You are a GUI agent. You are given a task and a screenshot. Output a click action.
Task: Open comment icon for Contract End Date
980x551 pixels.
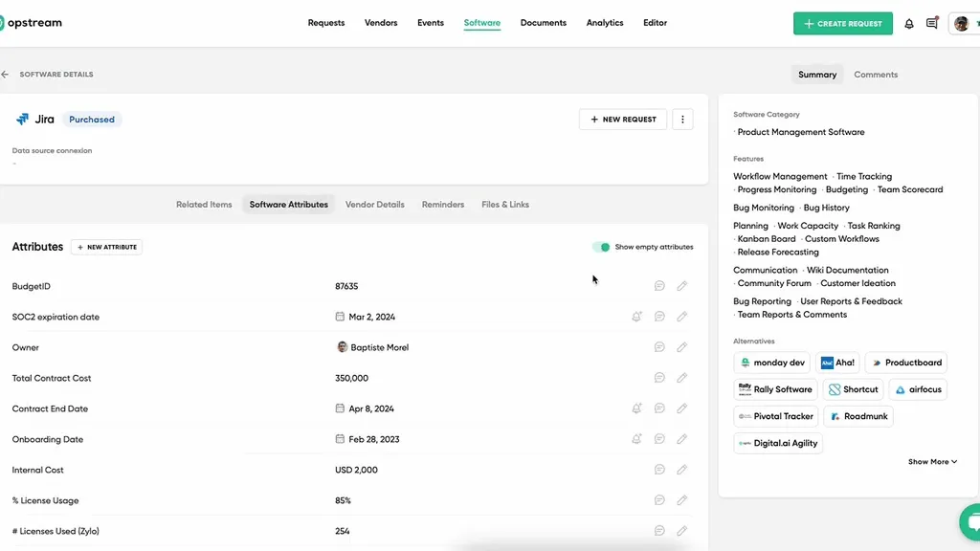(659, 408)
